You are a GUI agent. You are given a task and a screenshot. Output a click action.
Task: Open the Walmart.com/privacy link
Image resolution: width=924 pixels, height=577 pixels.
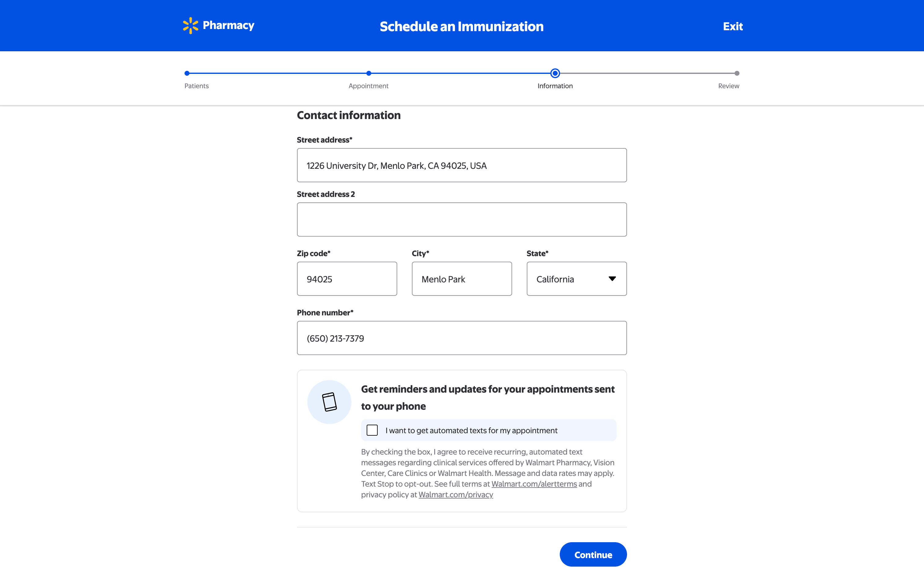click(x=456, y=495)
